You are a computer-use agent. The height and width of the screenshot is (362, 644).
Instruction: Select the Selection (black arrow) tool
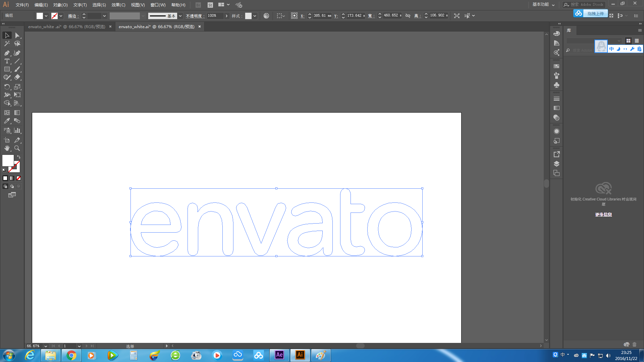tap(7, 35)
